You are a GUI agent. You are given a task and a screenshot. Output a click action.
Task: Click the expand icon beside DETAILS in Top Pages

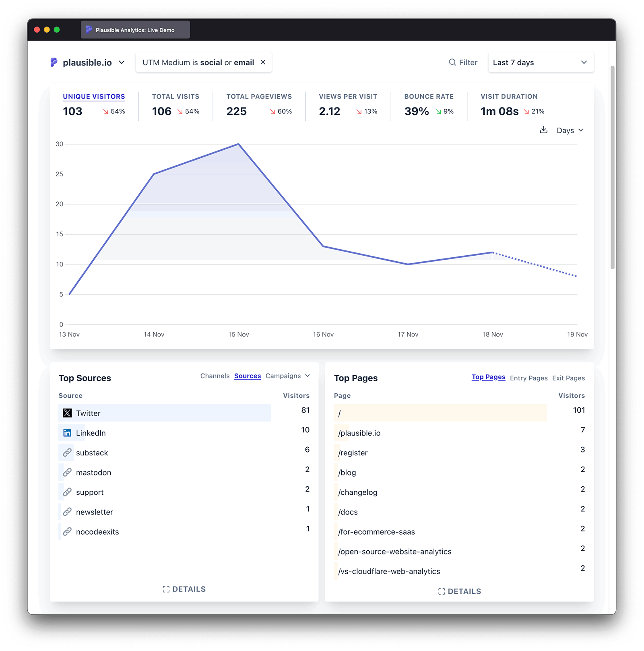tap(441, 591)
